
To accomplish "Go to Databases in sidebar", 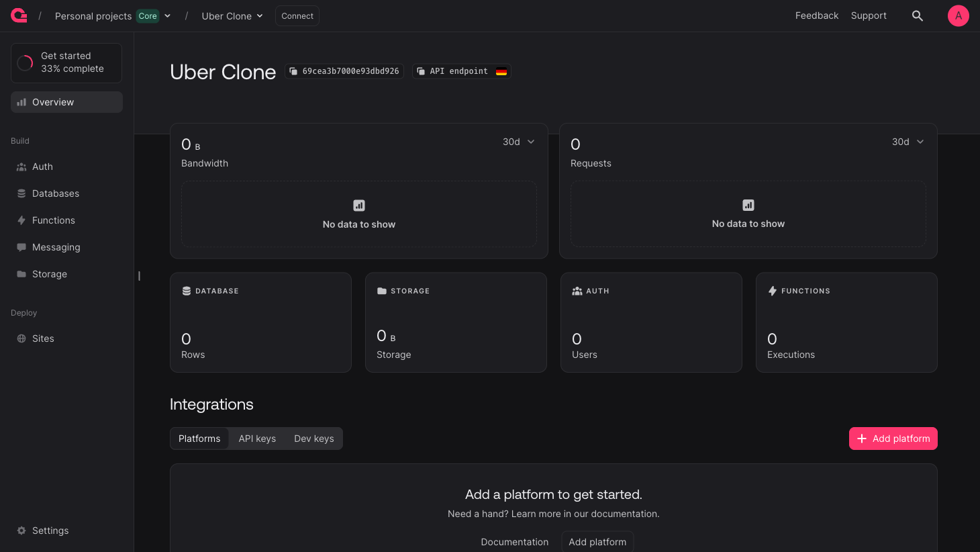I will click(x=55, y=193).
